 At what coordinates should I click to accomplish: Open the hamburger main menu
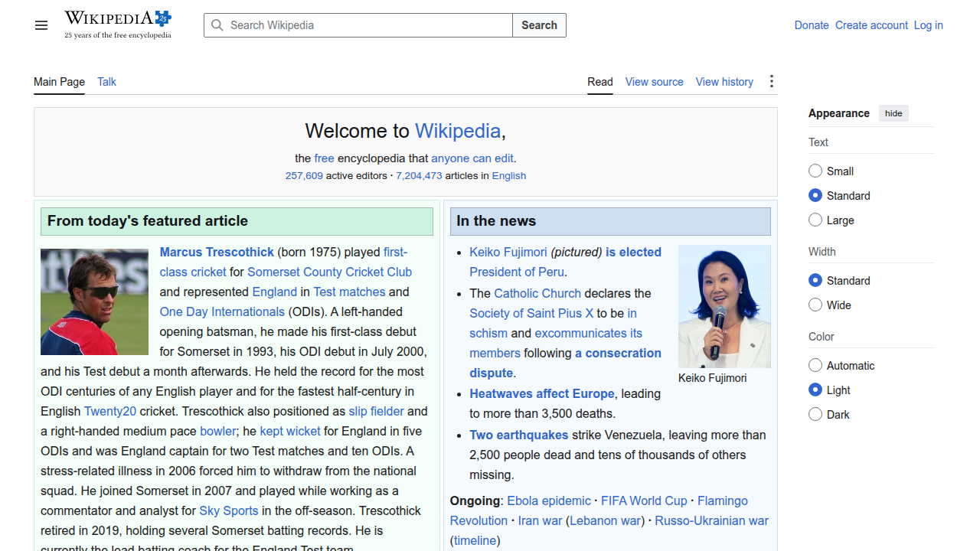pos(41,25)
